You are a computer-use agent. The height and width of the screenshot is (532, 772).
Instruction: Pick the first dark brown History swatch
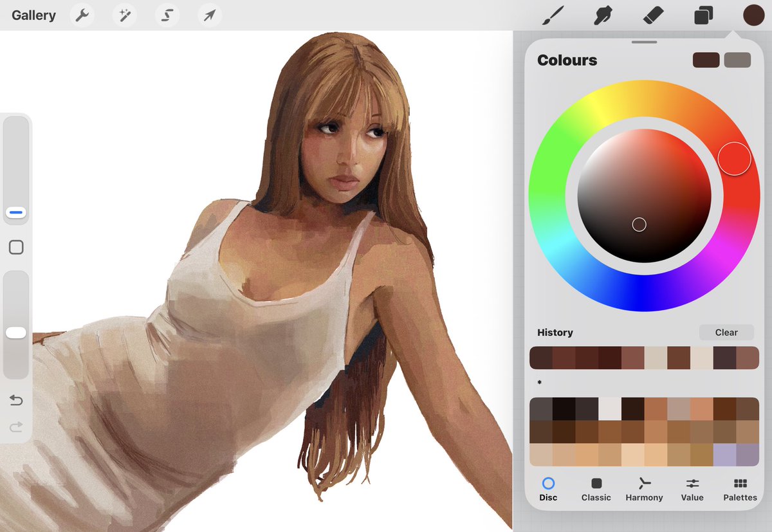pyautogui.click(x=541, y=358)
